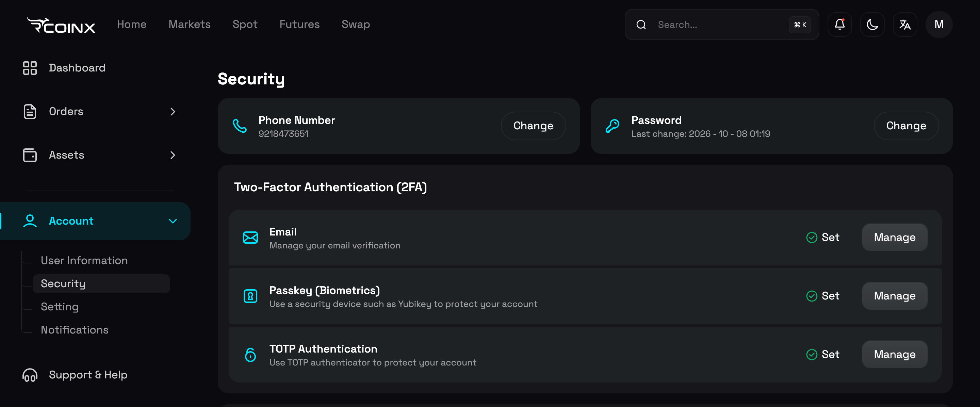Screen dimensions: 980x407
Task: Select Setting submenu item
Action: [x=60, y=307]
